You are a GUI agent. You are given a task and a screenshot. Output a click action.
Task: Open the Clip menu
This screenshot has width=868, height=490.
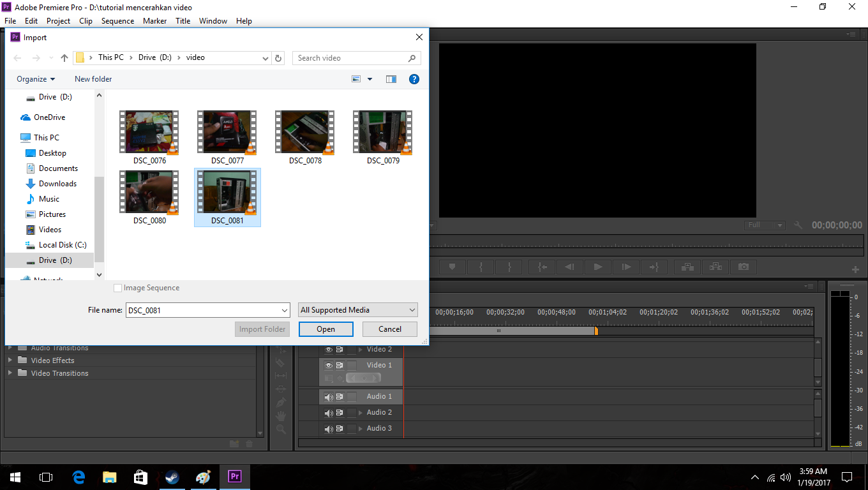[86, 21]
